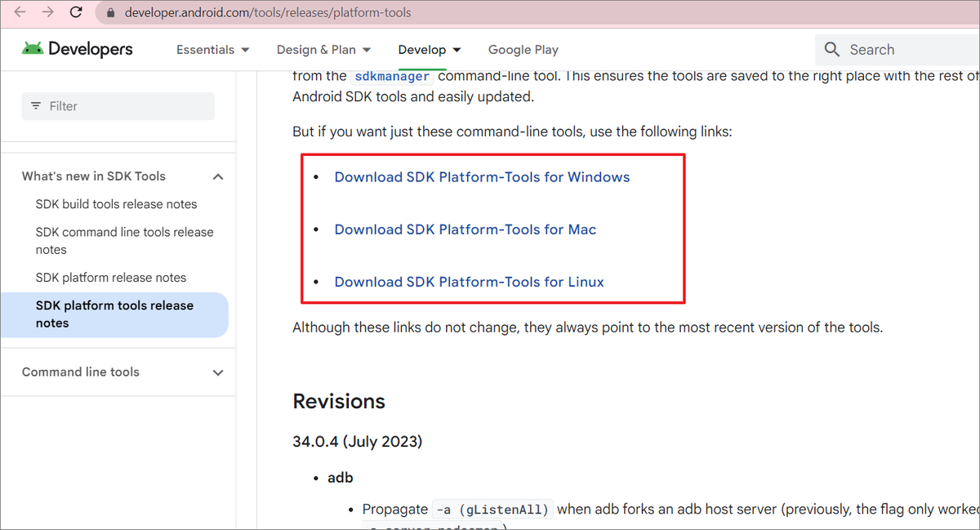This screenshot has width=980, height=530.
Task: Click the browser back arrow
Action: pos(20,13)
